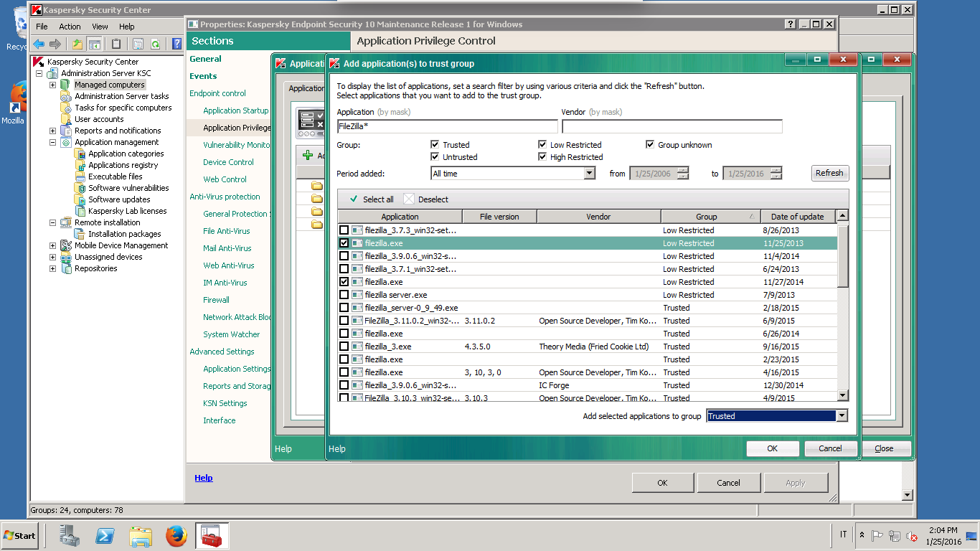This screenshot has height=551, width=980.
Task: Open the File menu
Action: 42,27
